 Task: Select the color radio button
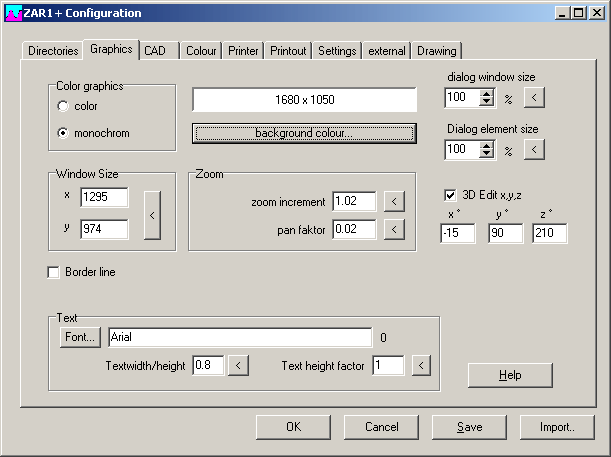[64, 106]
